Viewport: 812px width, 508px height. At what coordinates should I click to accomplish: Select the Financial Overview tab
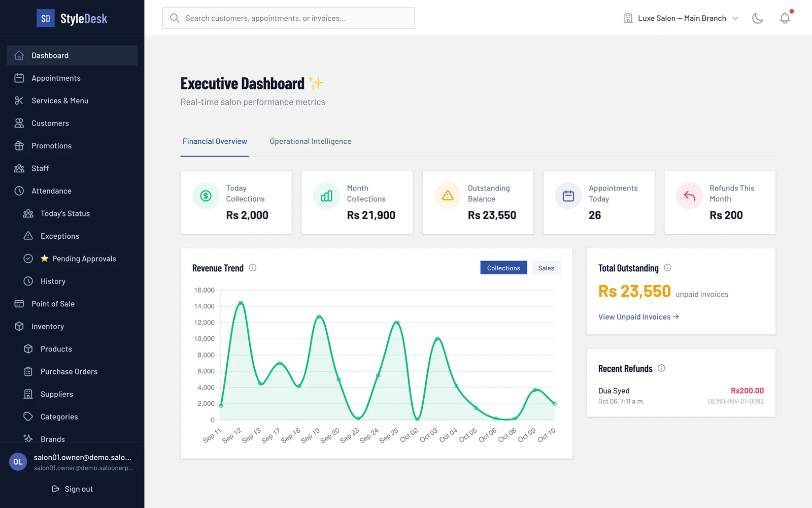coord(215,142)
